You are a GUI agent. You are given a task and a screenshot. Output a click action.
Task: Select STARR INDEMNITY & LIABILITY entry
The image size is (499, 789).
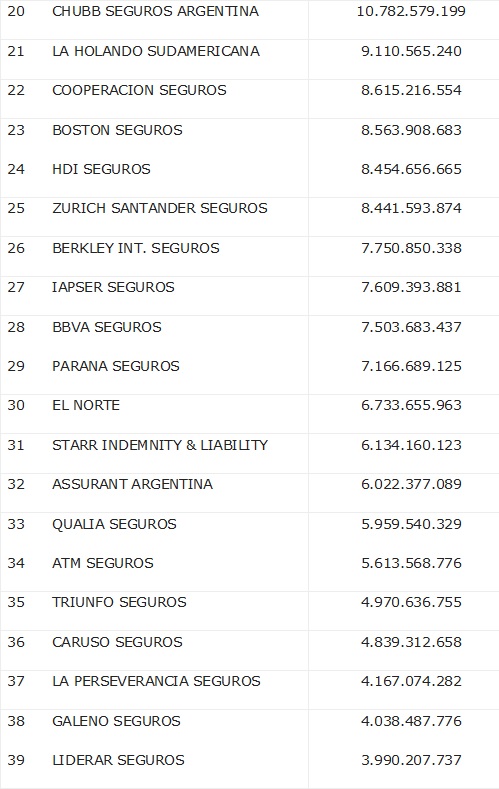click(x=160, y=445)
